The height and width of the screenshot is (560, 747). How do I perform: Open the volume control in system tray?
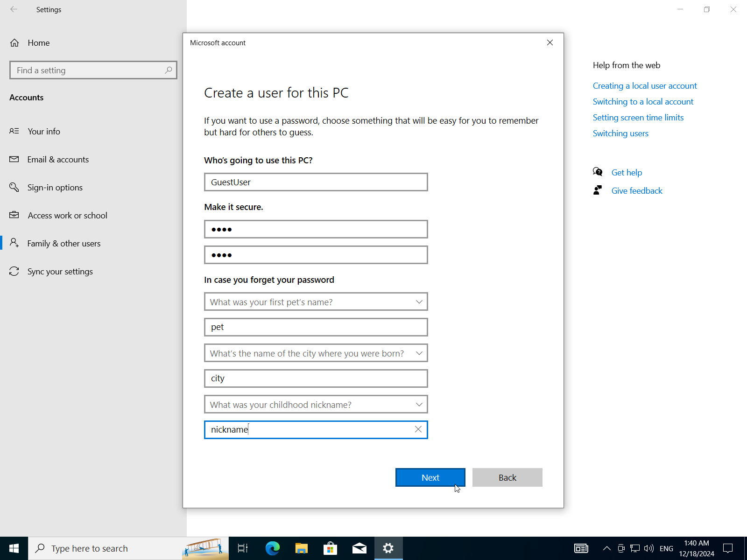click(648, 548)
